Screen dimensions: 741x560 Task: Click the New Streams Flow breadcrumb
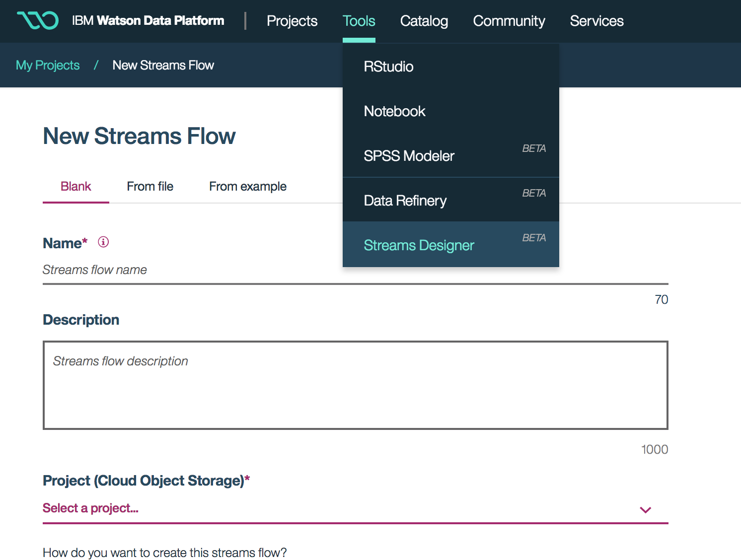point(163,65)
